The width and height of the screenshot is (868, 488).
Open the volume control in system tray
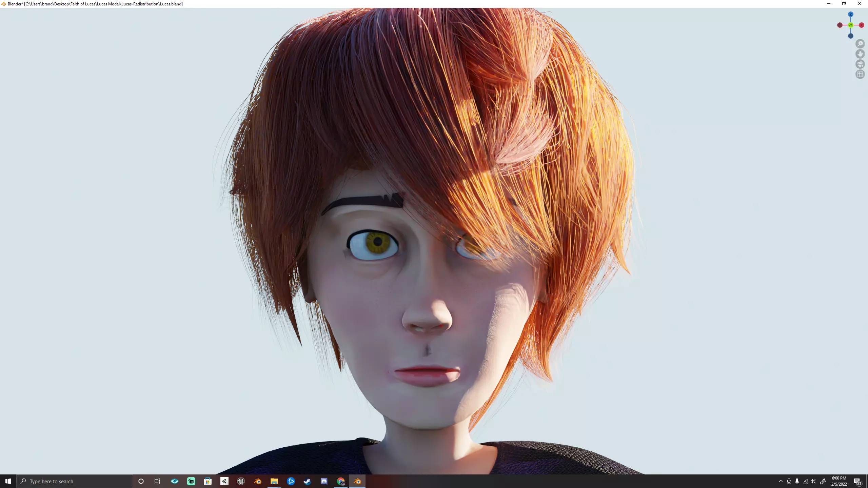point(813,481)
